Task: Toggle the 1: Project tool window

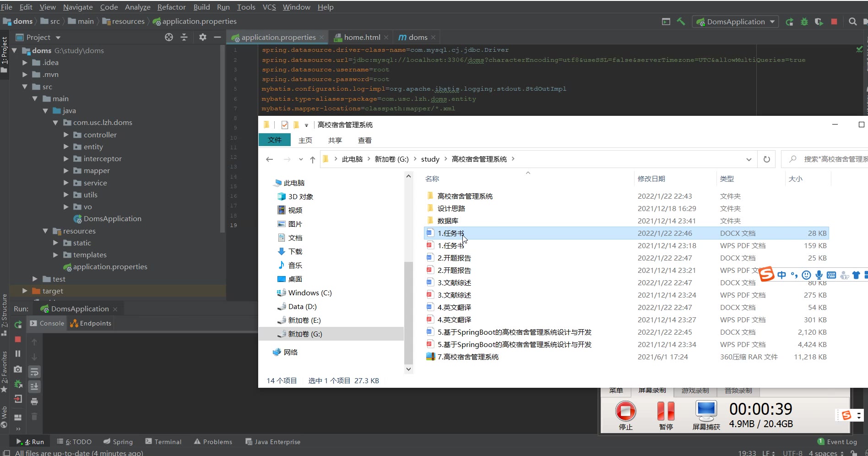Action: 4,54
